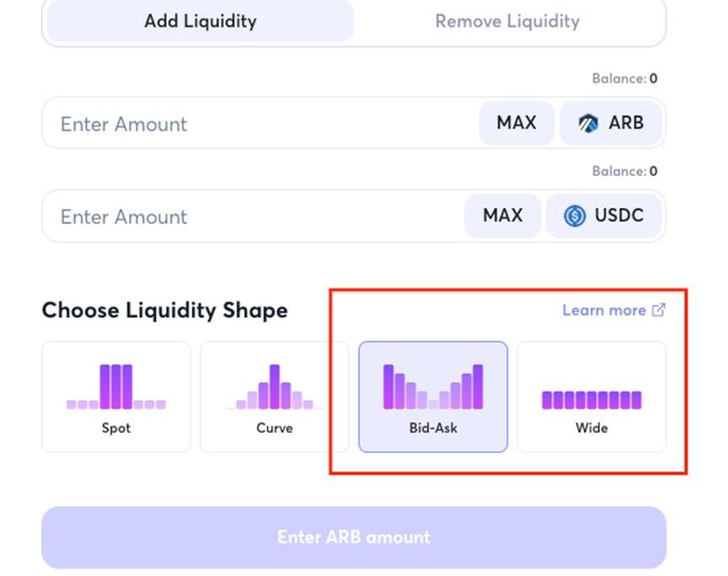Click the ARB token logo icon
Viewport: 728px width, 576px height.
[588, 123]
